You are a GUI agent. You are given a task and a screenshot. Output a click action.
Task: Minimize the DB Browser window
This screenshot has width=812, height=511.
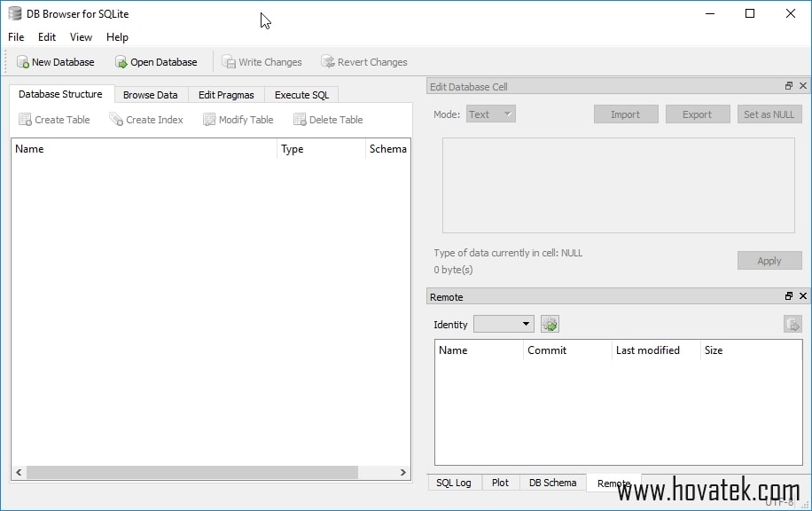pyautogui.click(x=710, y=13)
